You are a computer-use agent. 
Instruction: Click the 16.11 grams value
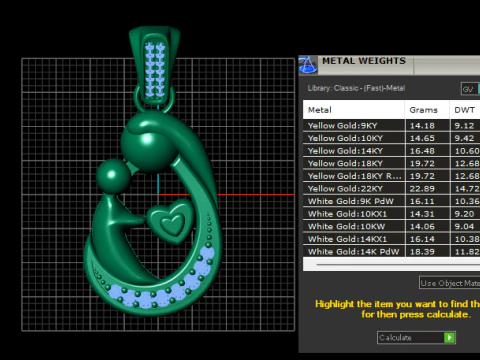tap(422, 201)
